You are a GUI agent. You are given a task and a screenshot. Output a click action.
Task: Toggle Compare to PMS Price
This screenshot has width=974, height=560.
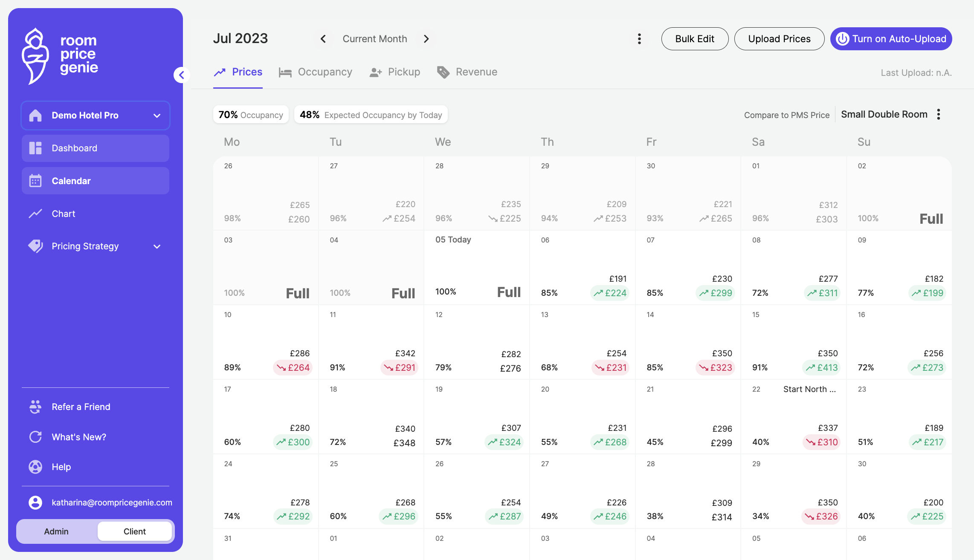(x=786, y=115)
